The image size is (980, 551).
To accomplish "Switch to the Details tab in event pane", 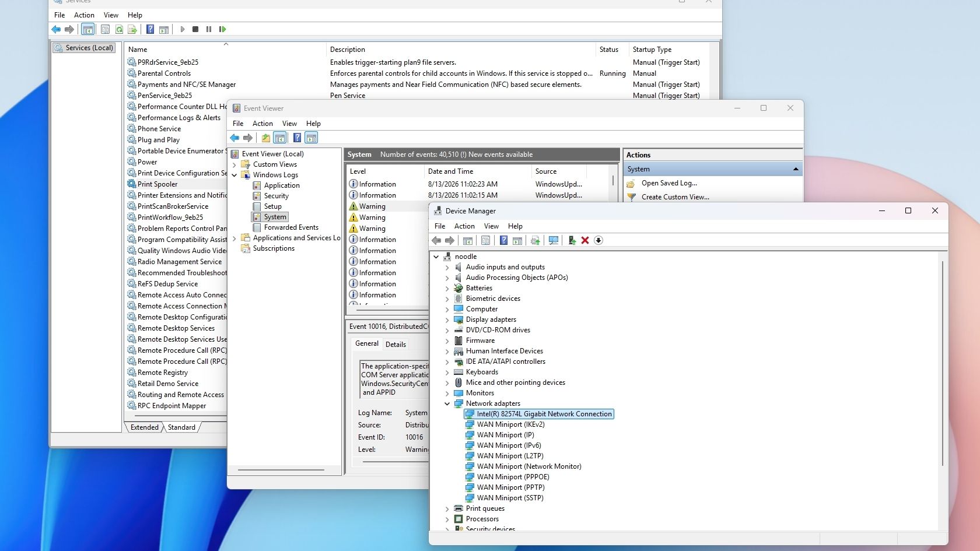I will coord(395,345).
